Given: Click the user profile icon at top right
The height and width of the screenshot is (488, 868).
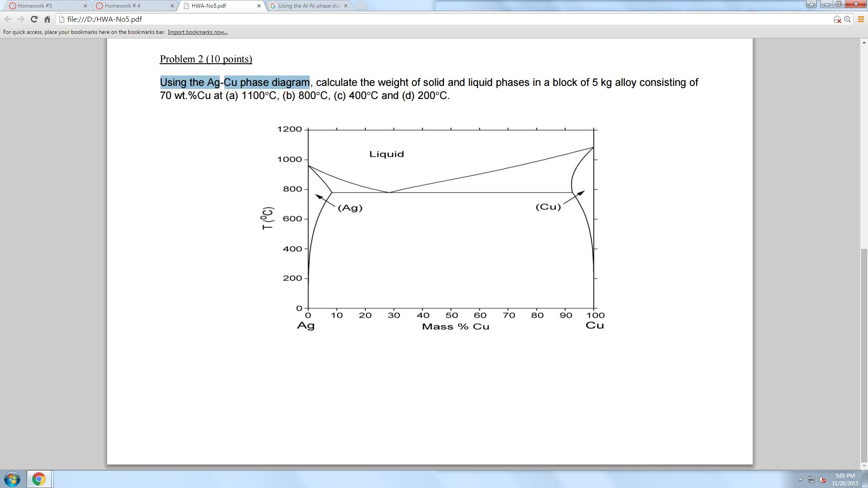Looking at the screenshot, I should [x=811, y=3].
